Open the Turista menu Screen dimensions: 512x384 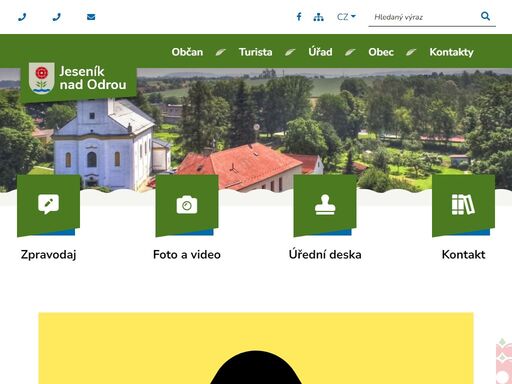[x=255, y=52]
